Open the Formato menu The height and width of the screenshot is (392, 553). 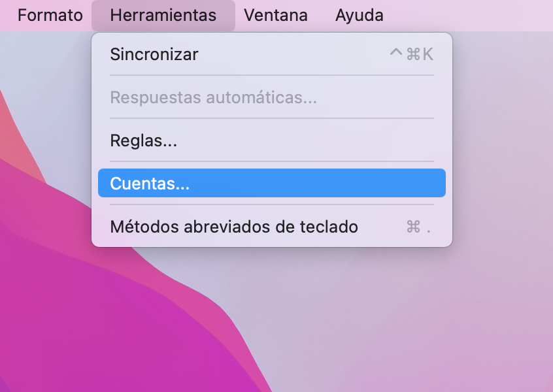click(x=50, y=15)
